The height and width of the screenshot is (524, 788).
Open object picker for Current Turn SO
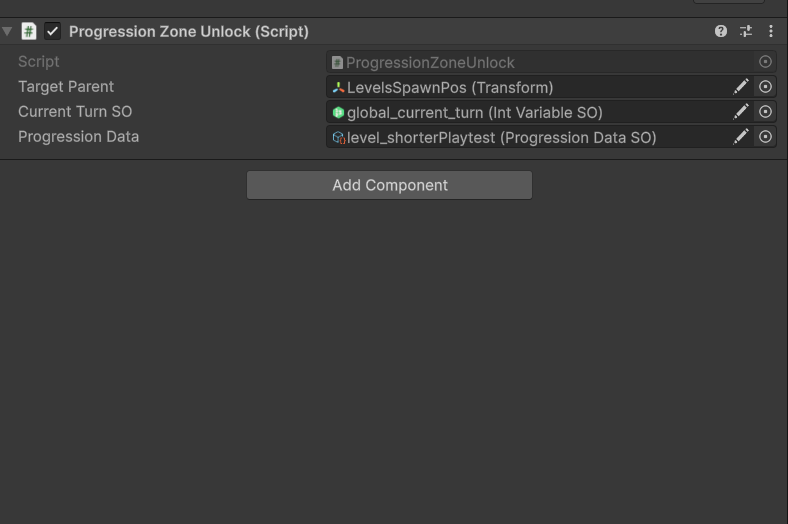[765, 112]
